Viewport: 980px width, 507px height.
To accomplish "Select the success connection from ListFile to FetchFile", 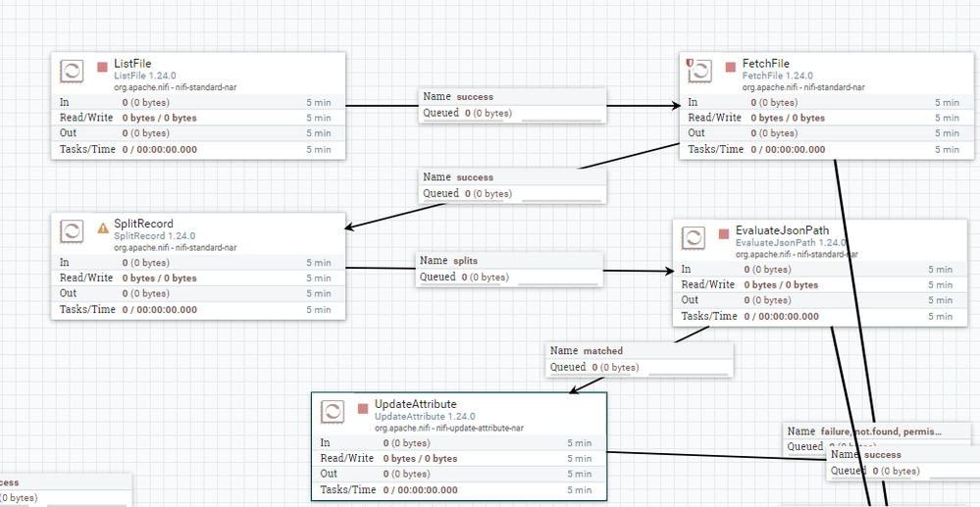I will coord(512,105).
